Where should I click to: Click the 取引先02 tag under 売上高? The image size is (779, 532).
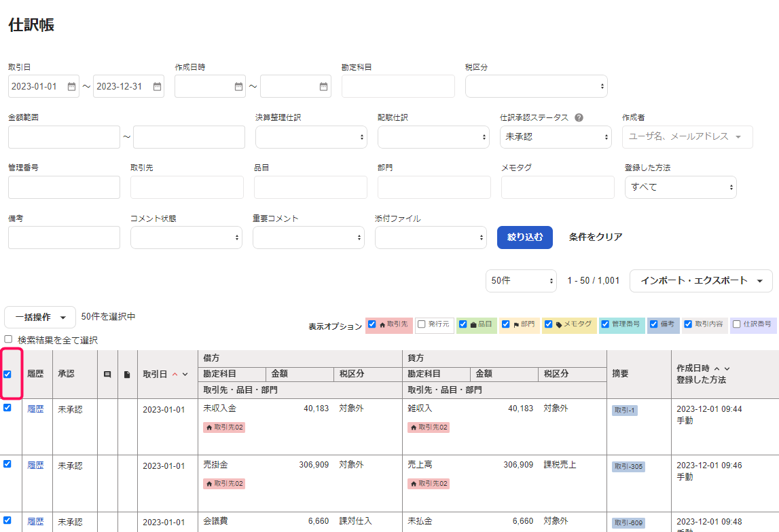coord(429,484)
